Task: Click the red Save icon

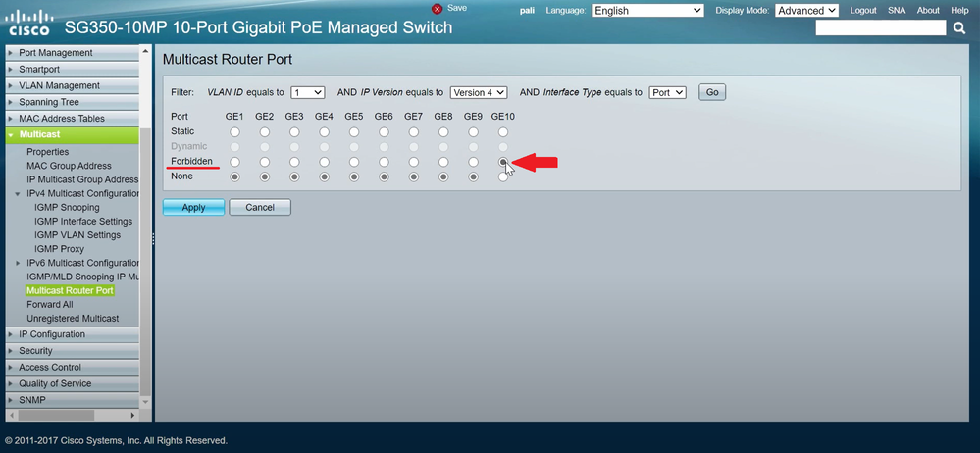Action: (437, 9)
